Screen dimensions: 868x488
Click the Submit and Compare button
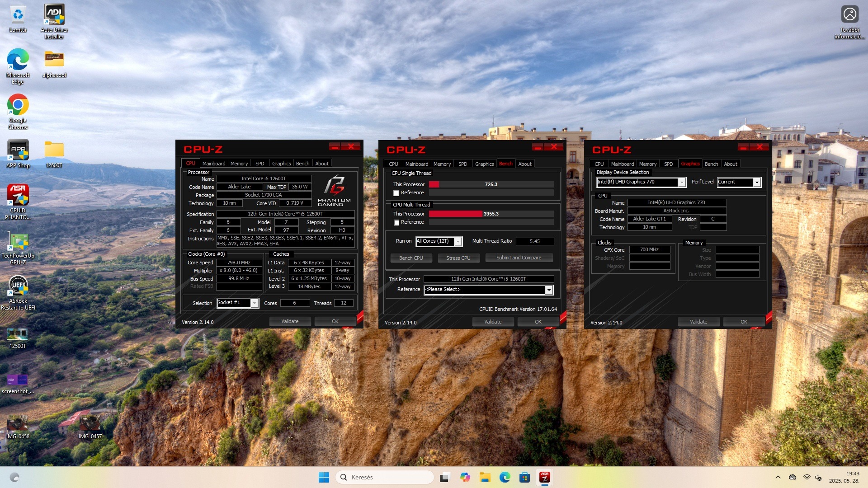click(519, 258)
